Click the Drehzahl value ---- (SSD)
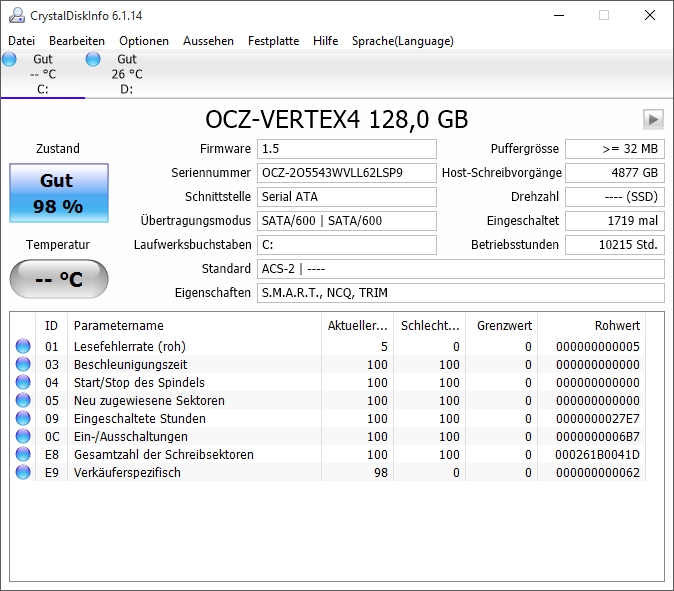This screenshot has height=591, width=674. click(x=615, y=197)
